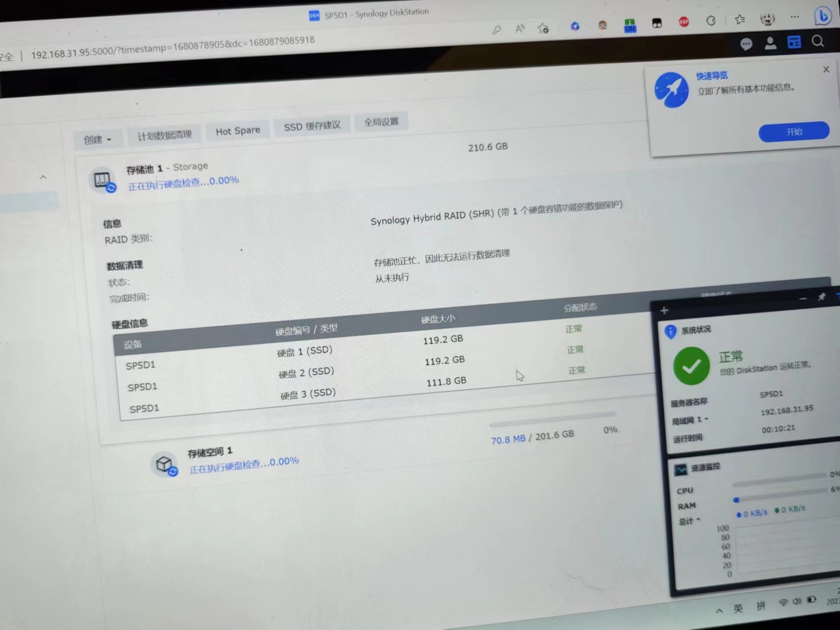The height and width of the screenshot is (630, 840).
Task: Select the 硬盘 3 (SSD) row
Action: tap(389, 390)
